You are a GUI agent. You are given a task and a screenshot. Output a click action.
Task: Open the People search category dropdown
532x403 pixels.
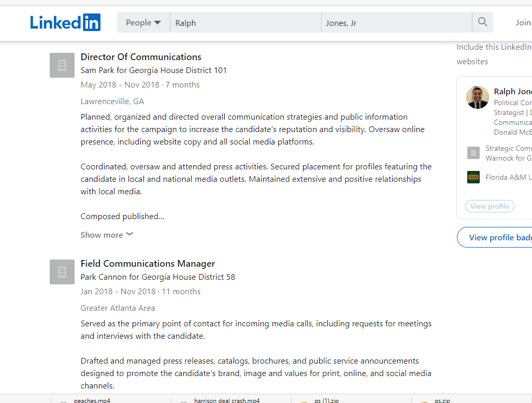coord(143,22)
